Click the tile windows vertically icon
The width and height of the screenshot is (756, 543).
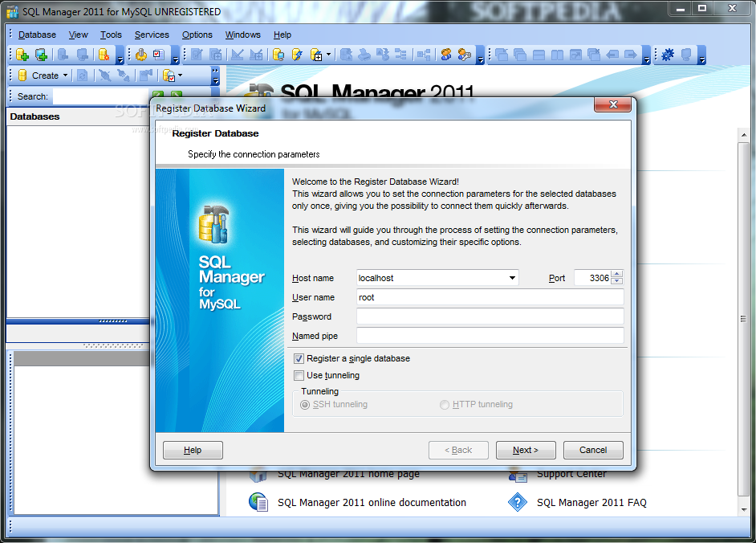pos(557,55)
